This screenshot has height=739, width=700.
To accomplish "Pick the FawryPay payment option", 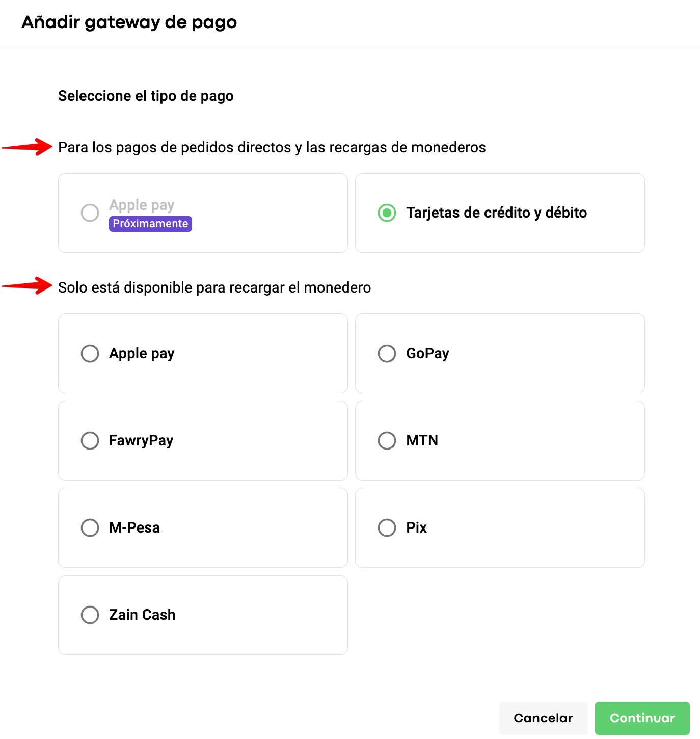I will click(x=90, y=440).
